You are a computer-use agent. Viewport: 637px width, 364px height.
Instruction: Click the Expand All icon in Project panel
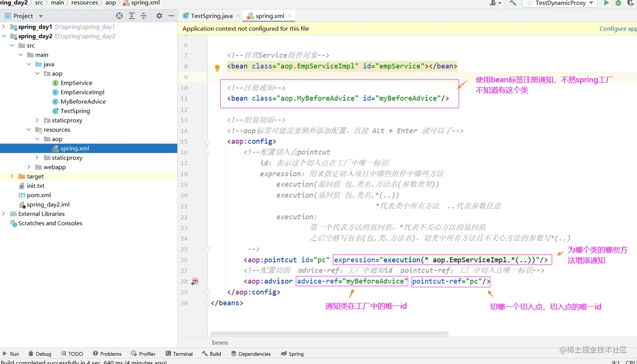click(131, 16)
